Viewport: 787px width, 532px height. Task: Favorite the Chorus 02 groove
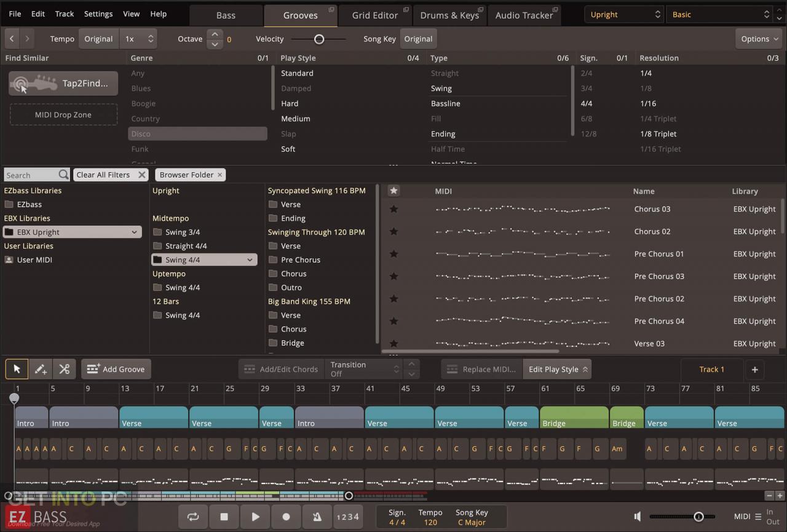(393, 231)
